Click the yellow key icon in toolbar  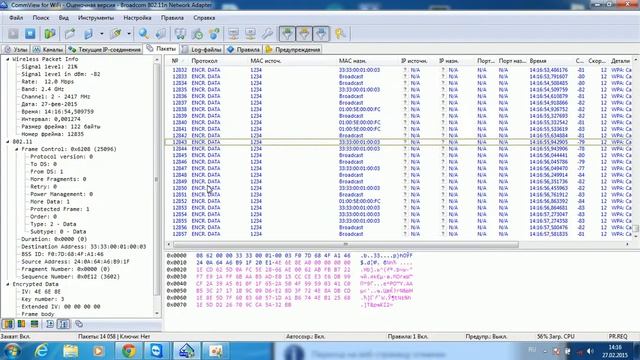pos(340,34)
